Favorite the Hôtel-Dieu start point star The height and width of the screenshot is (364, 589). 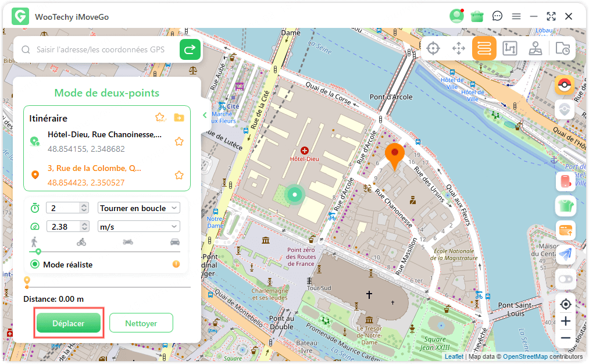point(179,141)
